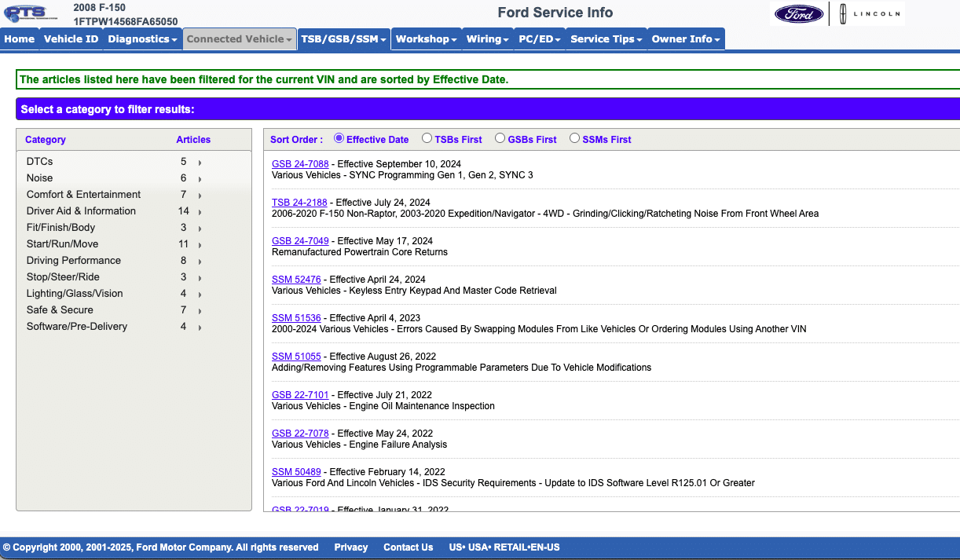Sort results with TSBs First
Screen dimensions: 960x560
[427, 138]
